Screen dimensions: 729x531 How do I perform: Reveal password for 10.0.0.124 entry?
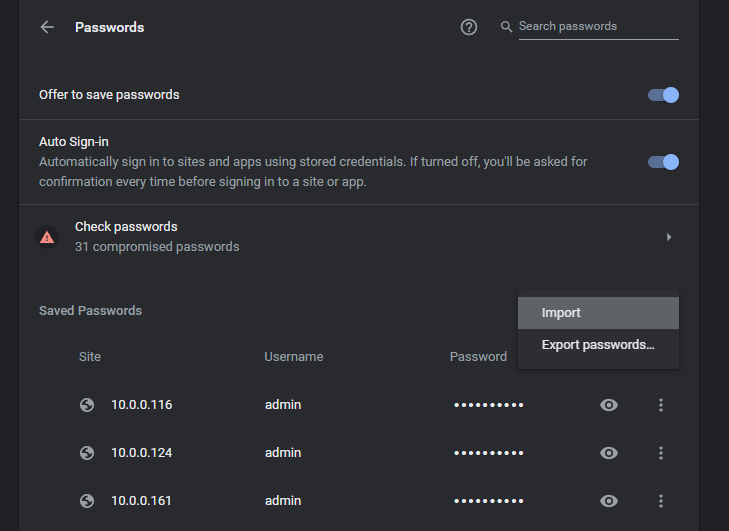(x=609, y=453)
